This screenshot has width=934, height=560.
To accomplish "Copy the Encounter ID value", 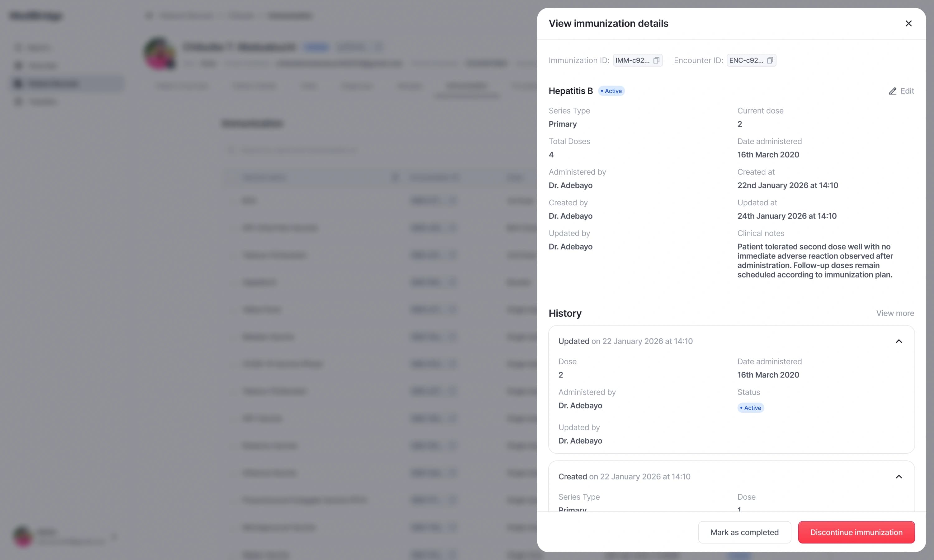I will [x=770, y=60].
